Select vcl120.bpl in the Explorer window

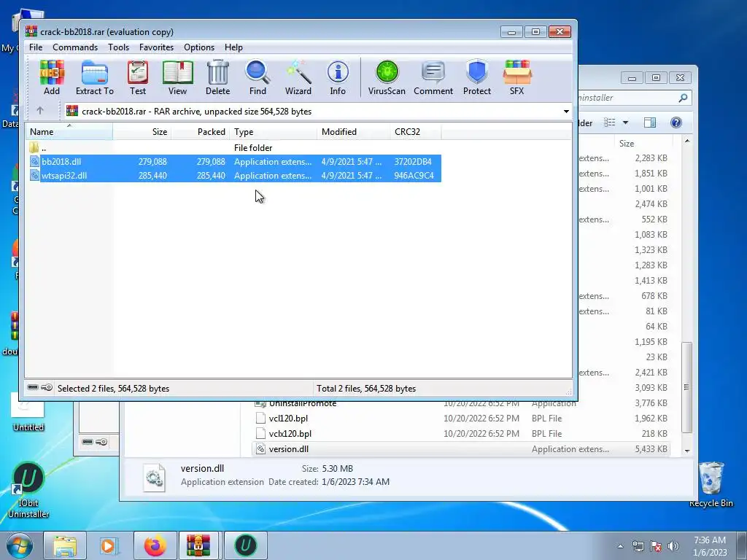(287, 418)
